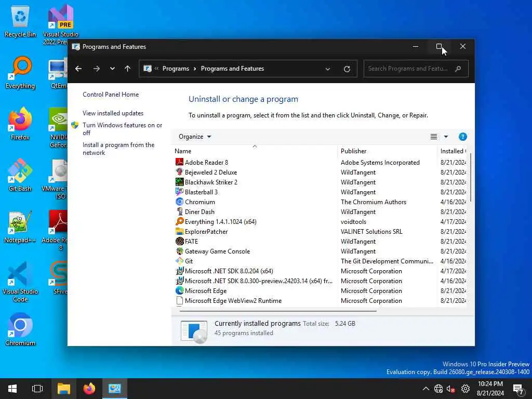Click Programs in the breadcrumb path
Image resolution: width=532 pixels, height=399 pixels.
coord(176,69)
